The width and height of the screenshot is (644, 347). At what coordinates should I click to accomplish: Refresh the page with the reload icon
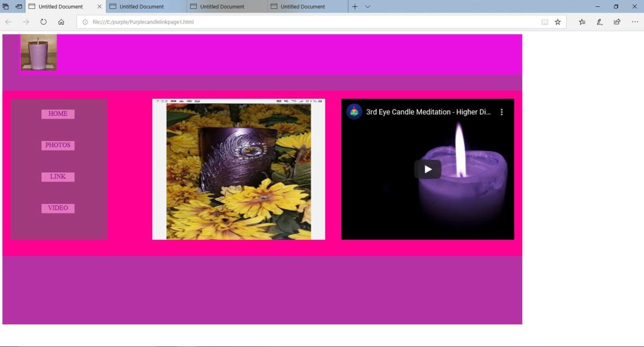point(43,22)
